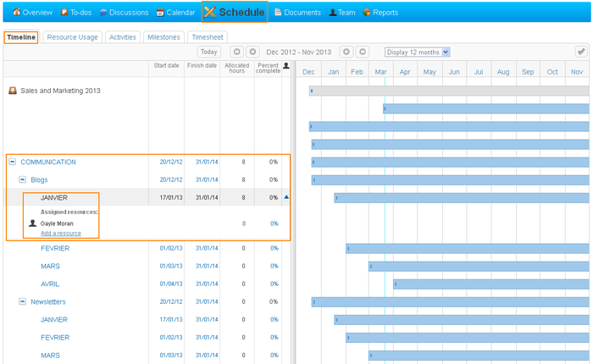The height and width of the screenshot is (364, 593).
Task: Collapse the JANVIER resources triangle
Action: (x=286, y=197)
